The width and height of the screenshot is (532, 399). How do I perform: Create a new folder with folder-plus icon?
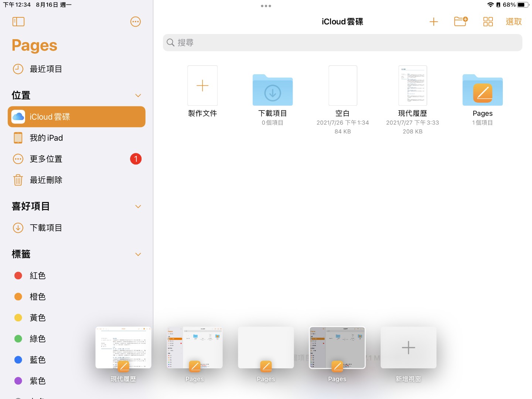(461, 22)
